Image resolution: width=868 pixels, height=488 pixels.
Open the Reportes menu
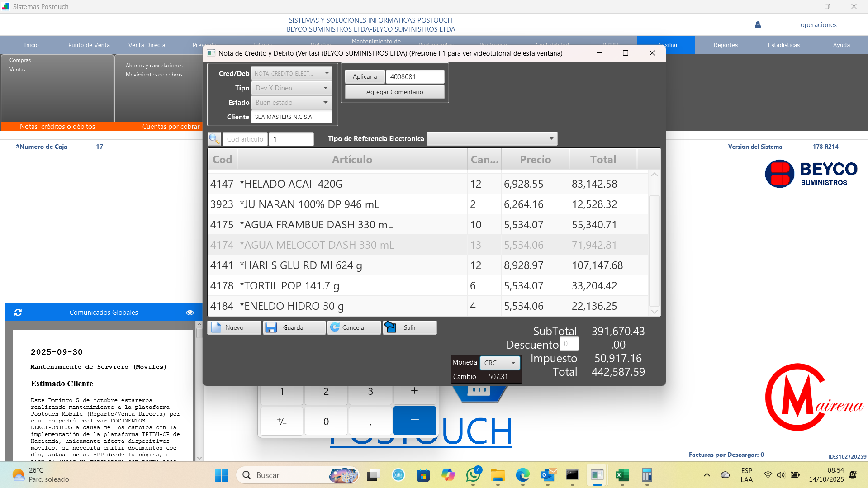726,45
